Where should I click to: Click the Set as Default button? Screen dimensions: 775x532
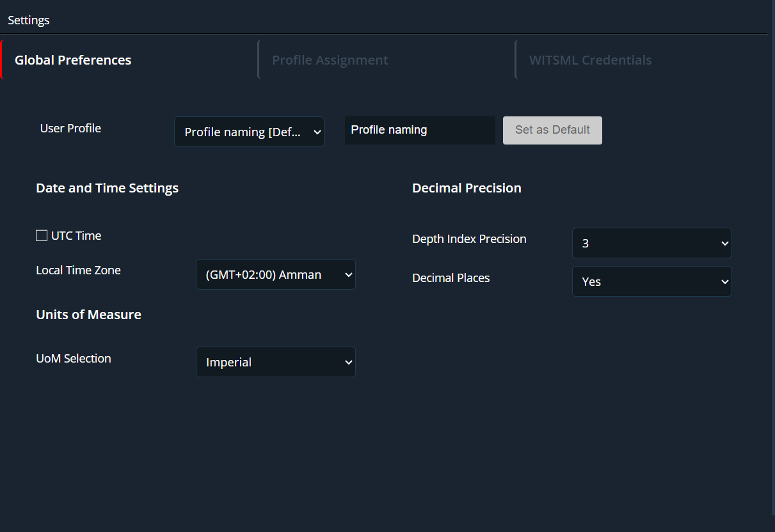click(552, 130)
